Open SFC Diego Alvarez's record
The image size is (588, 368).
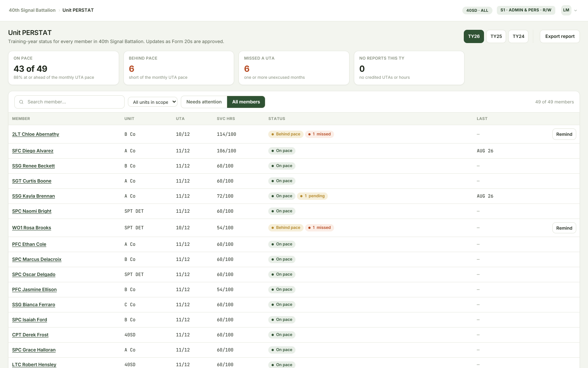pyautogui.click(x=33, y=151)
